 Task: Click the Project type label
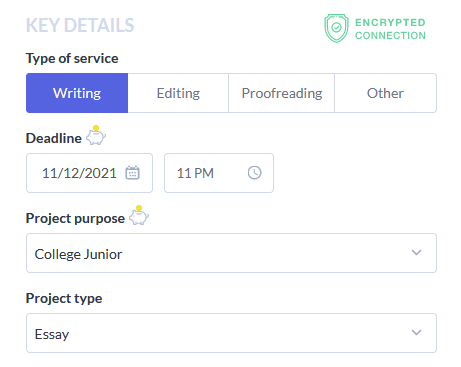pos(64,298)
